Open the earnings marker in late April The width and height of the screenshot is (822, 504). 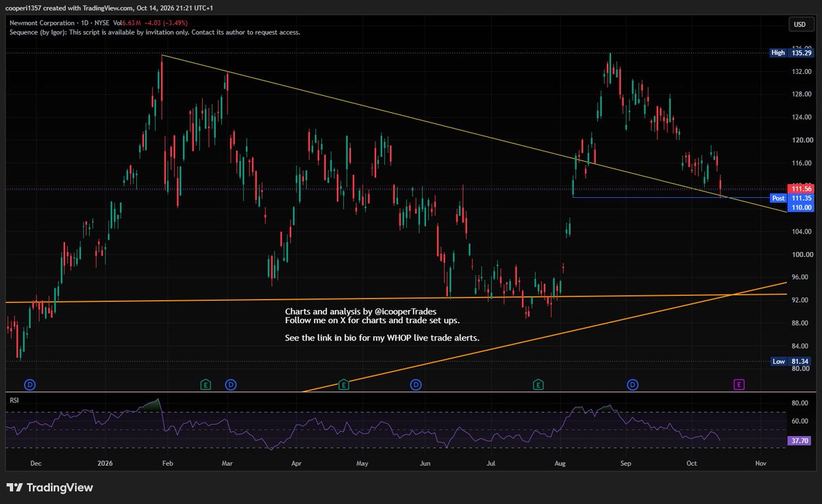tap(344, 385)
